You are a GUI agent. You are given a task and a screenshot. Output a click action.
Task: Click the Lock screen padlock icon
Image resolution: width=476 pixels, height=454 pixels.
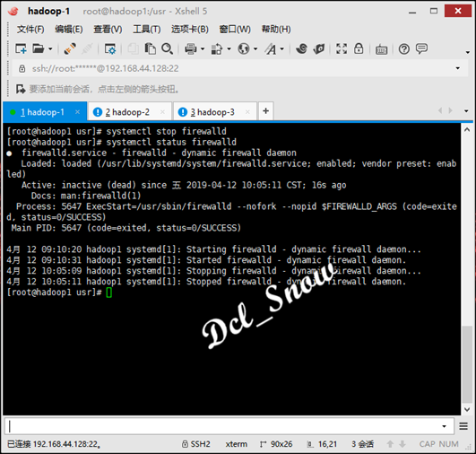tap(359, 48)
